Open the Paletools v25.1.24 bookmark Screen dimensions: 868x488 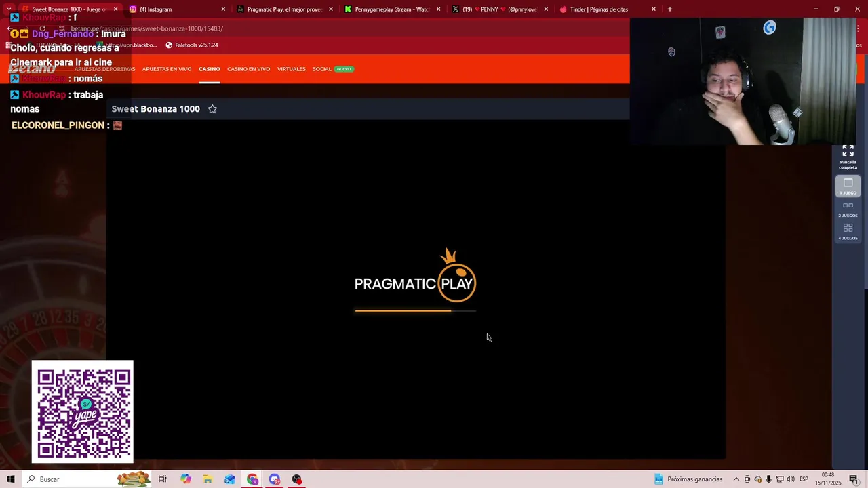pyautogui.click(x=192, y=45)
